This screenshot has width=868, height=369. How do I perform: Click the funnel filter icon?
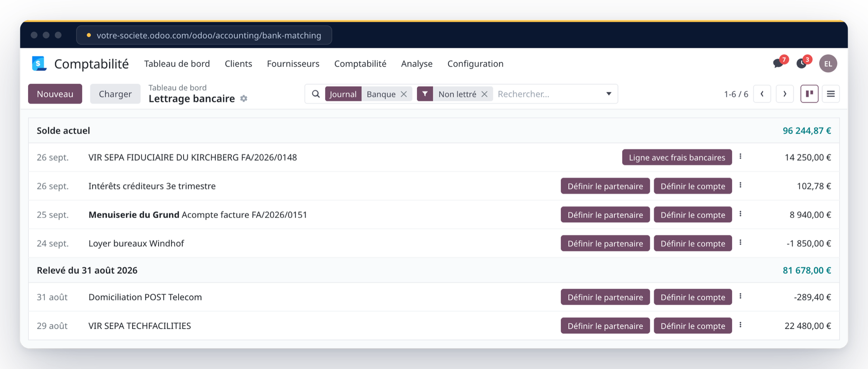(425, 94)
